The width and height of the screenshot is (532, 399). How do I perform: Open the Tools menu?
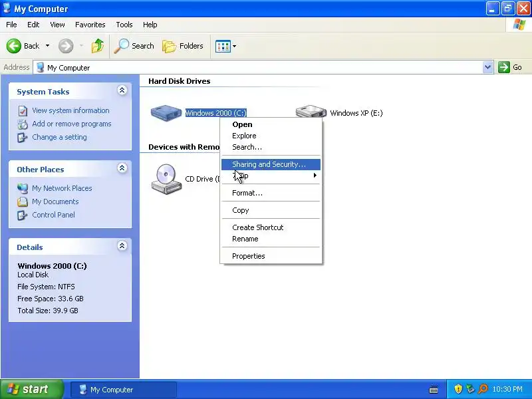tap(124, 25)
